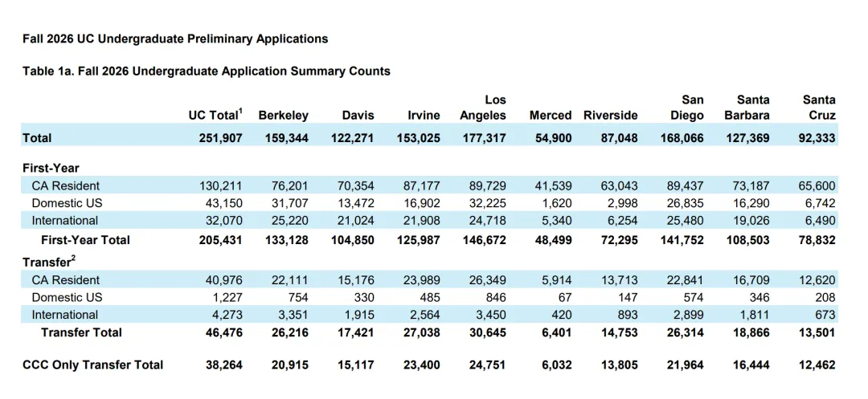Select Transfer Total value 46,476
The image size is (868, 399).
coord(223,332)
